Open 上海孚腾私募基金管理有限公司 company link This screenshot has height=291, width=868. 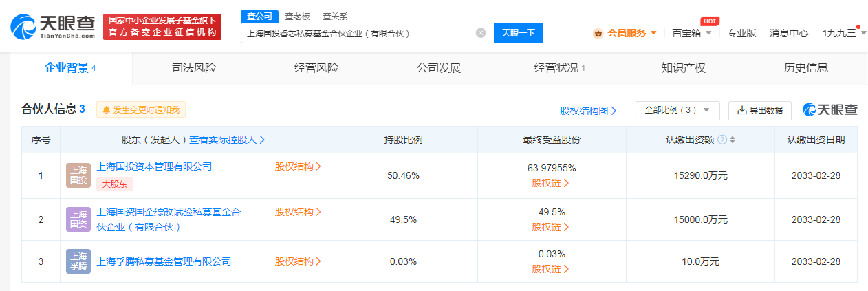[x=164, y=261]
